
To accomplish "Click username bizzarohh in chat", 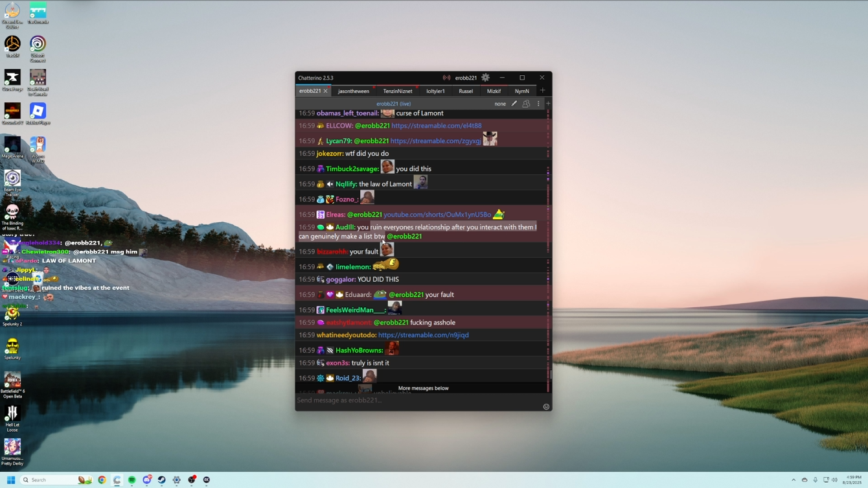I will 332,251.
